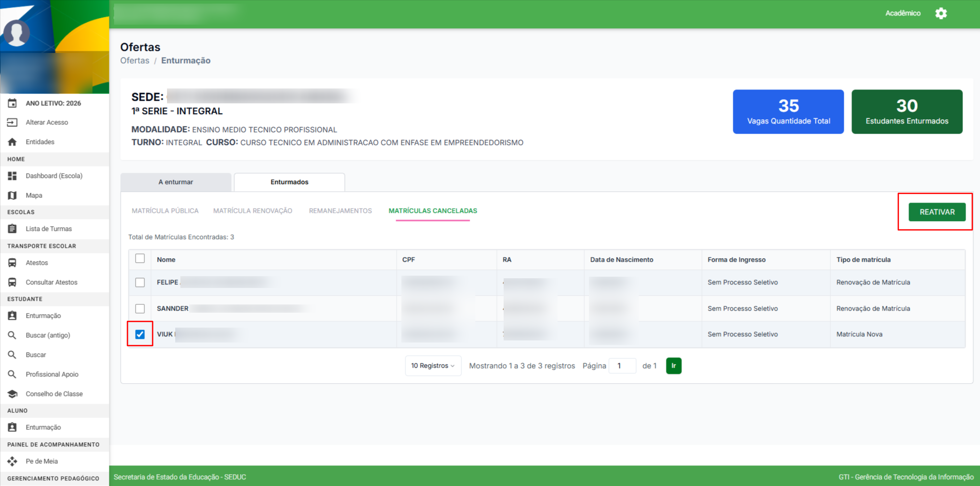Select the SANNDER row checkbox
The height and width of the screenshot is (486, 980).
(140, 309)
